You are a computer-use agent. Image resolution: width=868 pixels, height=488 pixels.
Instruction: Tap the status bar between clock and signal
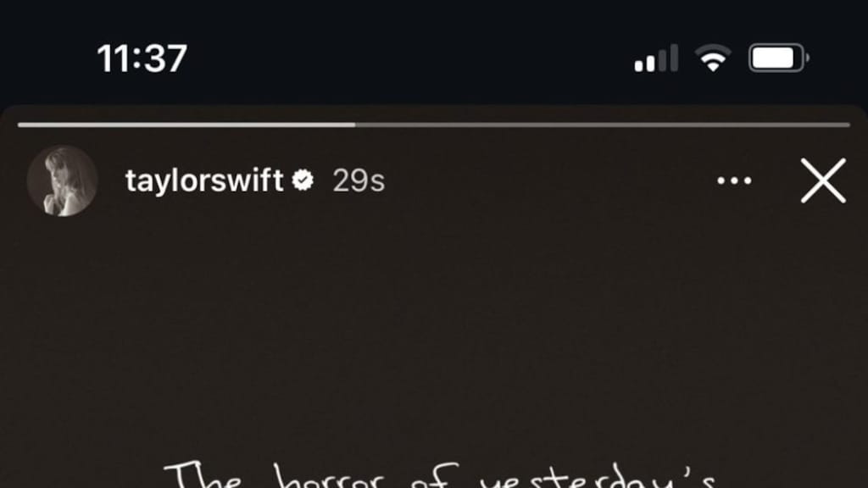(409, 58)
